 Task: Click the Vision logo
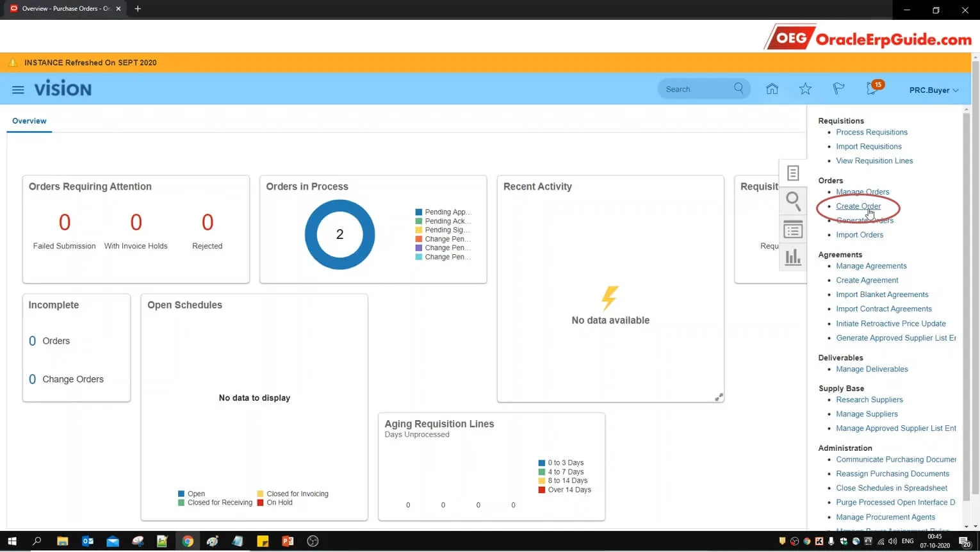tap(63, 89)
